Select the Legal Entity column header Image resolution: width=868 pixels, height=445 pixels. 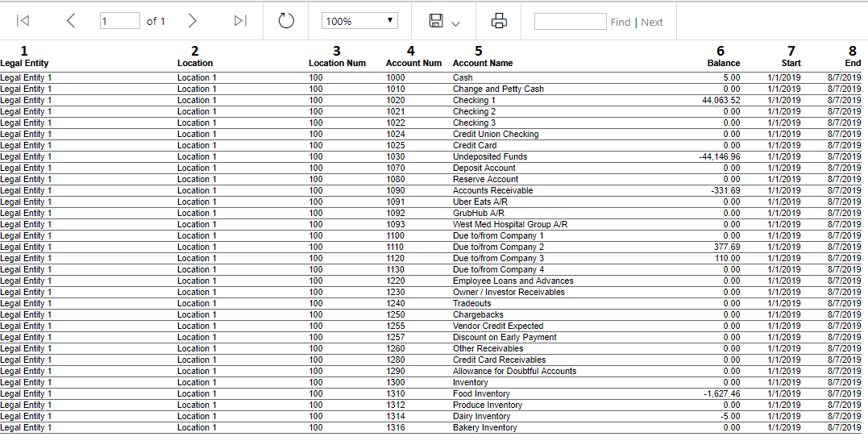(24, 63)
